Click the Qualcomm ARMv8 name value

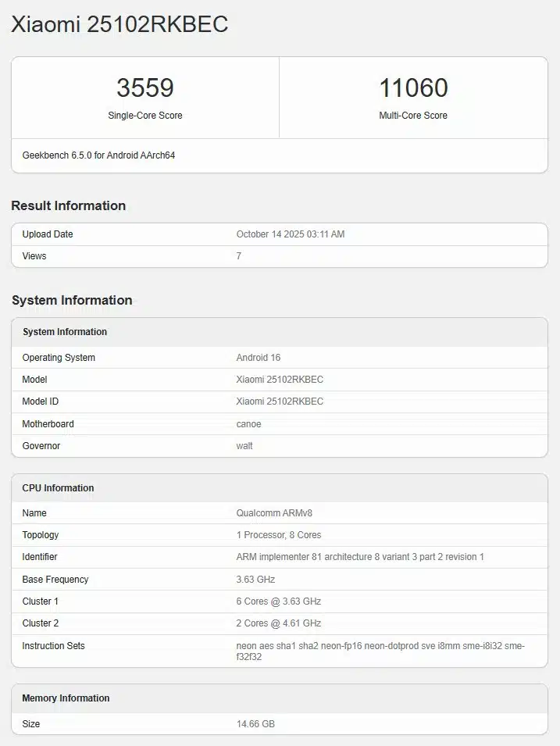274,513
